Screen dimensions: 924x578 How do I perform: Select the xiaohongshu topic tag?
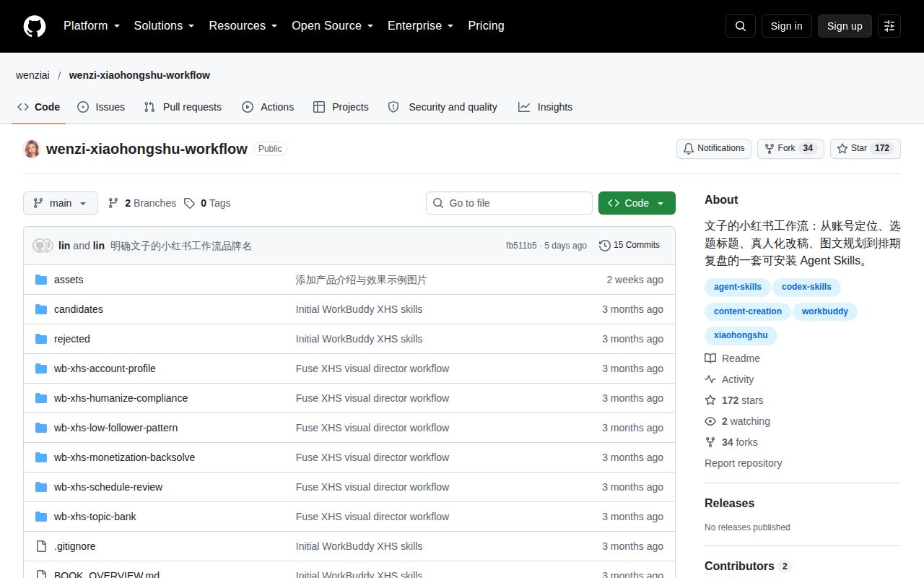point(741,335)
